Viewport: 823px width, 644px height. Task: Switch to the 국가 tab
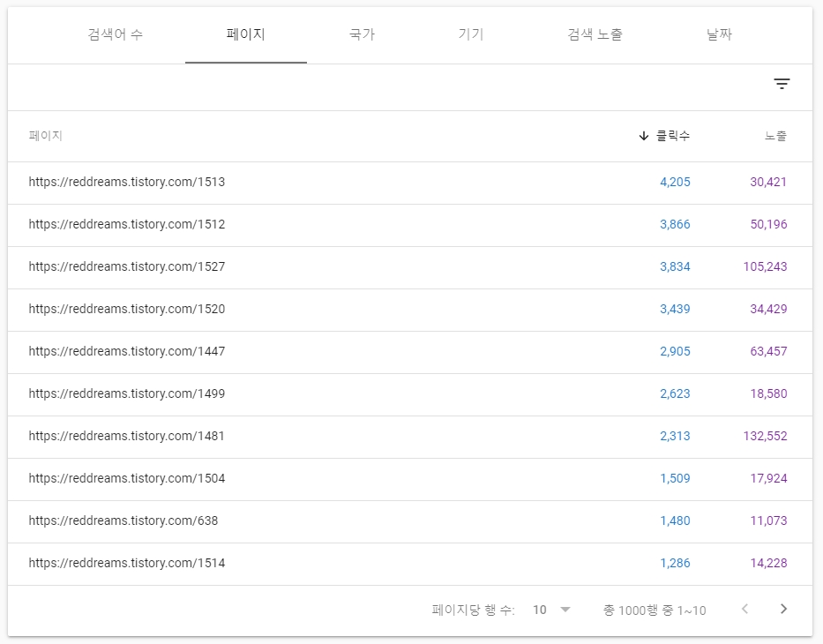click(x=362, y=34)
